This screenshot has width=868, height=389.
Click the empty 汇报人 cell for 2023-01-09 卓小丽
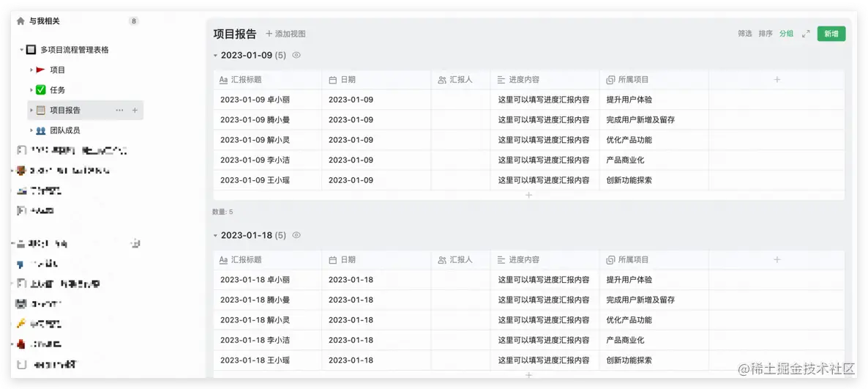coord(460,100)
